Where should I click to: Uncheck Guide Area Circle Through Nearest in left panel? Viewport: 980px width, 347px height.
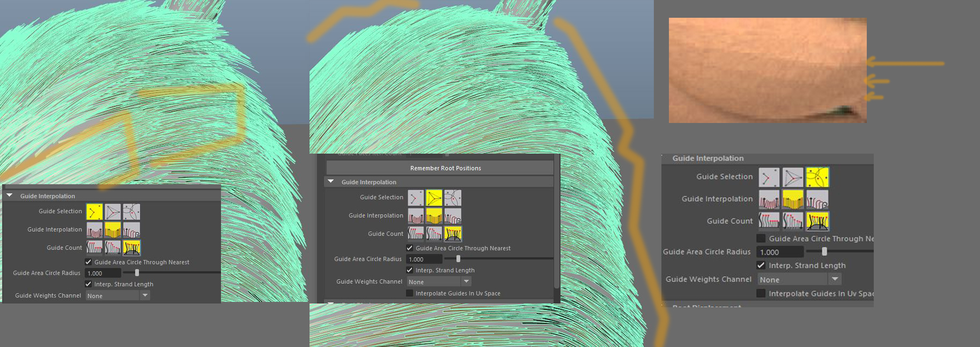[x=89, y=262]
